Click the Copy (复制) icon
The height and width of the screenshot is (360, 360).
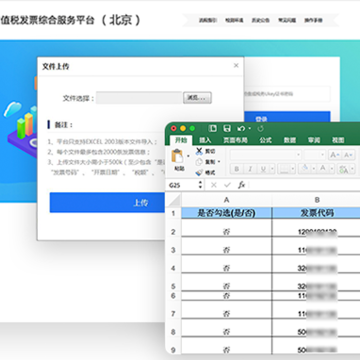pyautogui.click(x=199, y=162)
